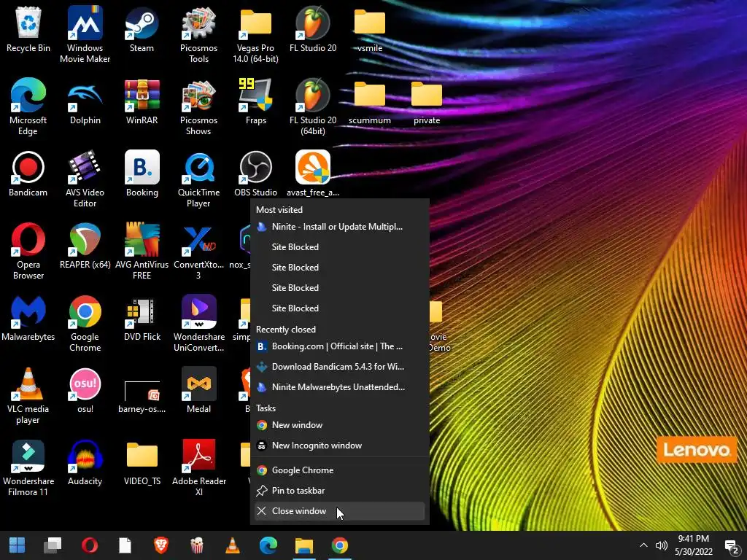Select the Audacity shortcut

[x=85, y=463]
